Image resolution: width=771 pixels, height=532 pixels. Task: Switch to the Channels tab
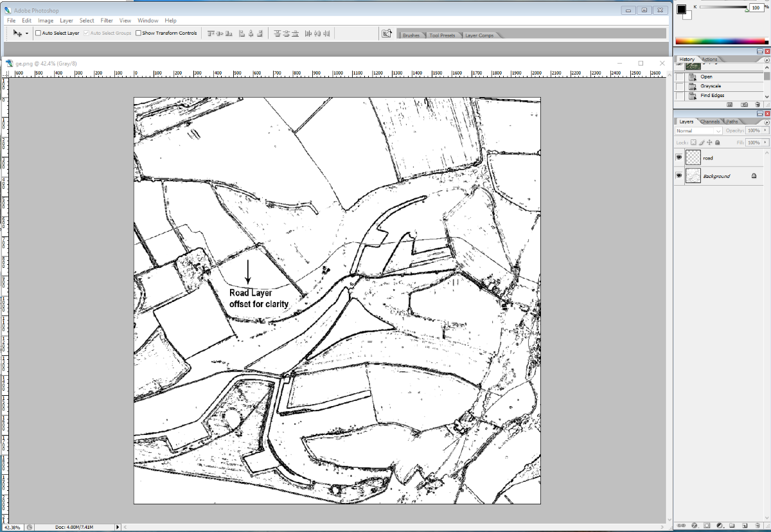710,121
